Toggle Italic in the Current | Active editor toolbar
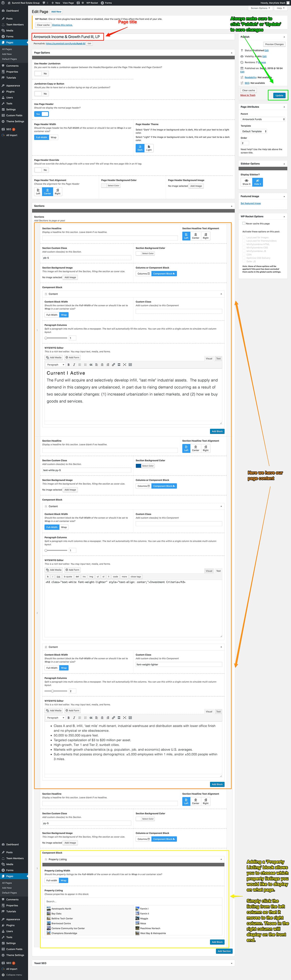 click(74, 364)
